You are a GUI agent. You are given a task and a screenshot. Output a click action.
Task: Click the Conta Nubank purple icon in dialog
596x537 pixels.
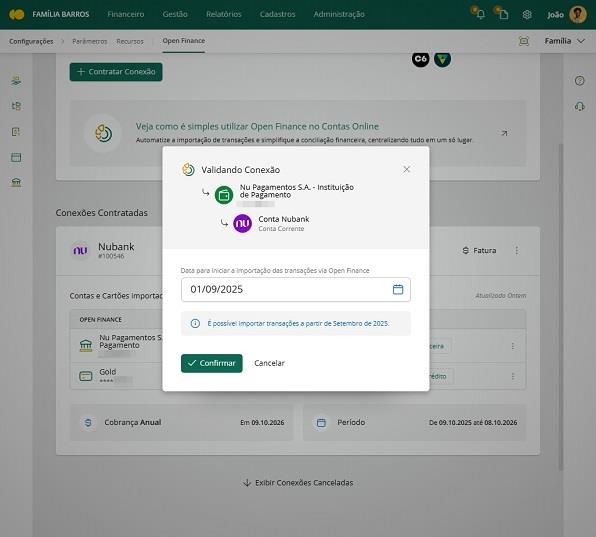243,223
